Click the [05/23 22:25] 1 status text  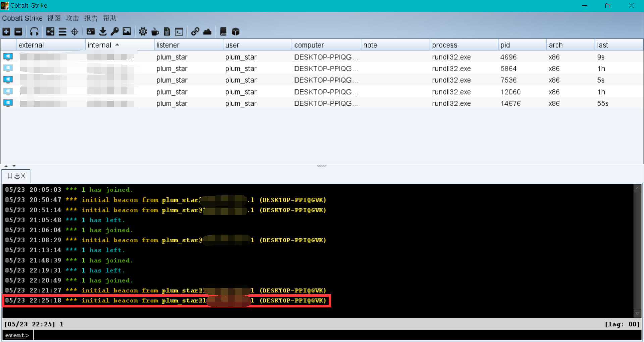tap(34, 324)
